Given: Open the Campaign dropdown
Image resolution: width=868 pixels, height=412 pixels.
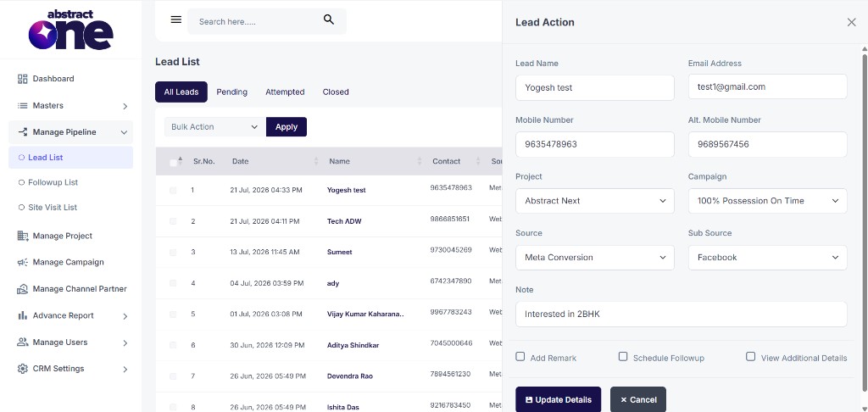Looking at the screenshot, I should click(768, 201).
